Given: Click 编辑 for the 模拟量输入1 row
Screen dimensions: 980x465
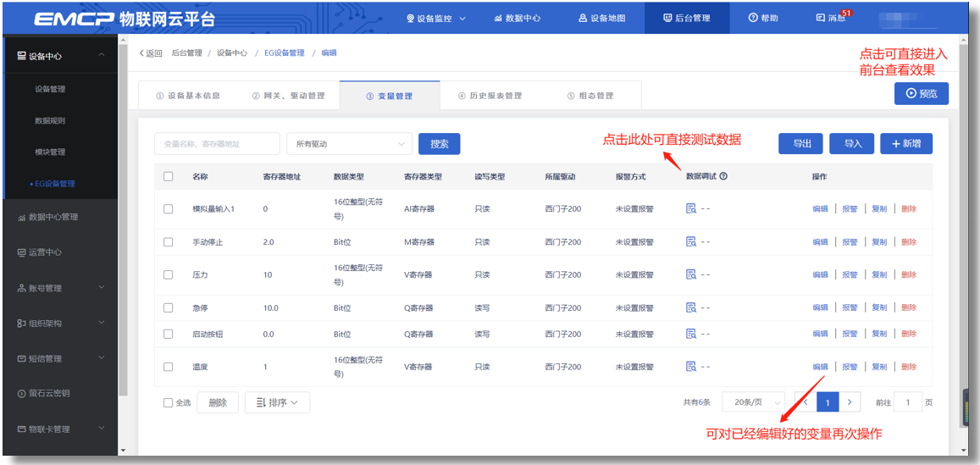Looking at the screenshot, I should click(820, 208).
